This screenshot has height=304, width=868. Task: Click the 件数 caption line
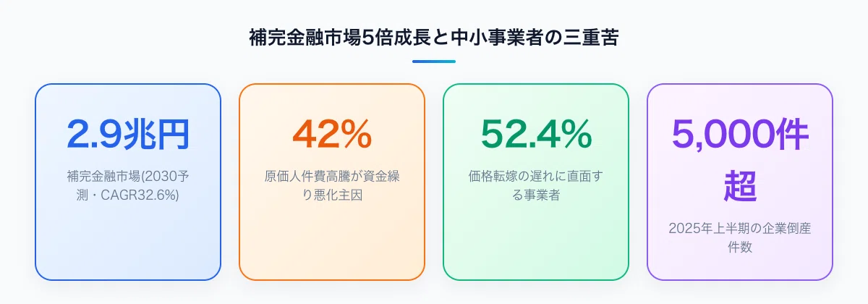[x=740, y=248]
